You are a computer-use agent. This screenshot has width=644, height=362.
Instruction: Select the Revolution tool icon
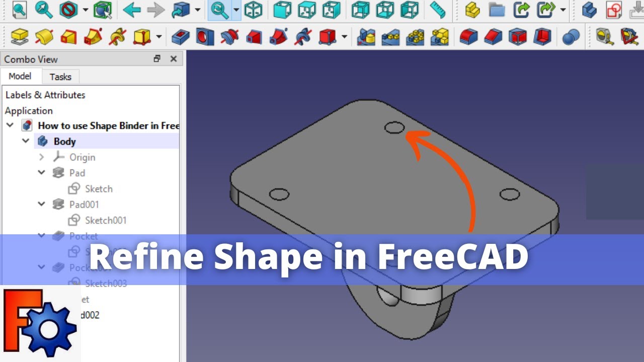pos(44,36)
